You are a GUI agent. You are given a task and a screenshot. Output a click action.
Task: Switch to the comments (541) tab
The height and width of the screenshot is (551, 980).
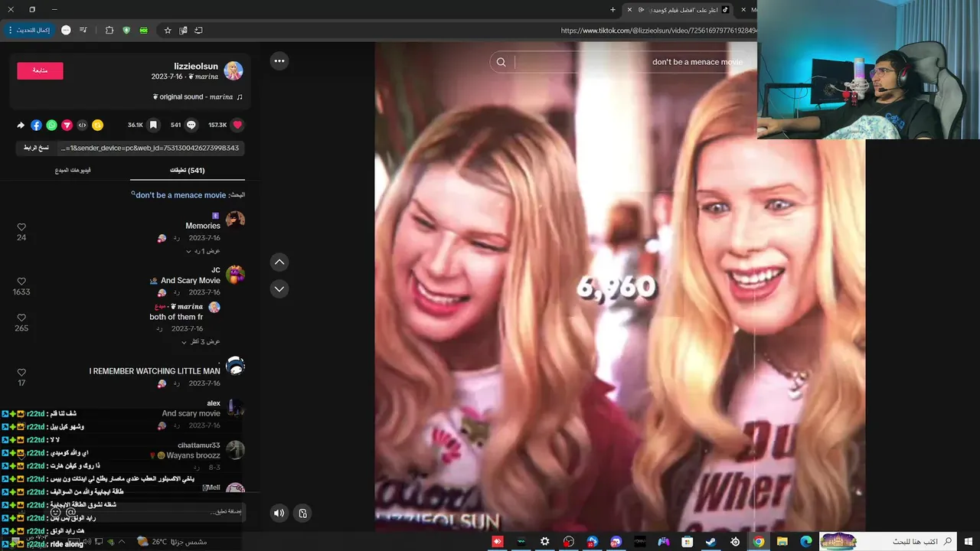pyautogui.click(x=188, y=170)
